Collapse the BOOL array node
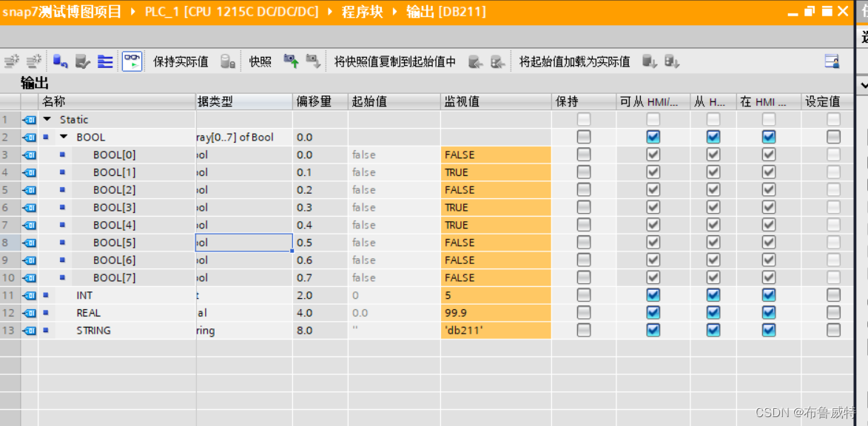 point(64,137)
